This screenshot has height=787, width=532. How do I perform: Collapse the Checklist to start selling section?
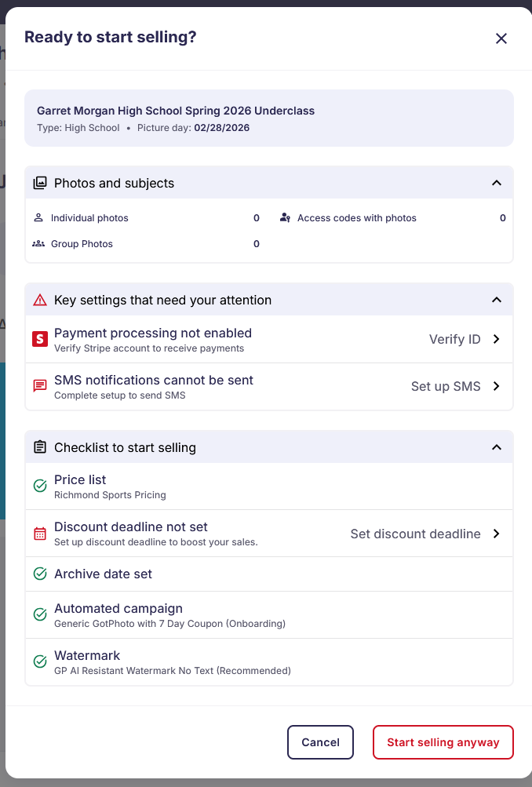pyautogui.click(x=496, y=446)
